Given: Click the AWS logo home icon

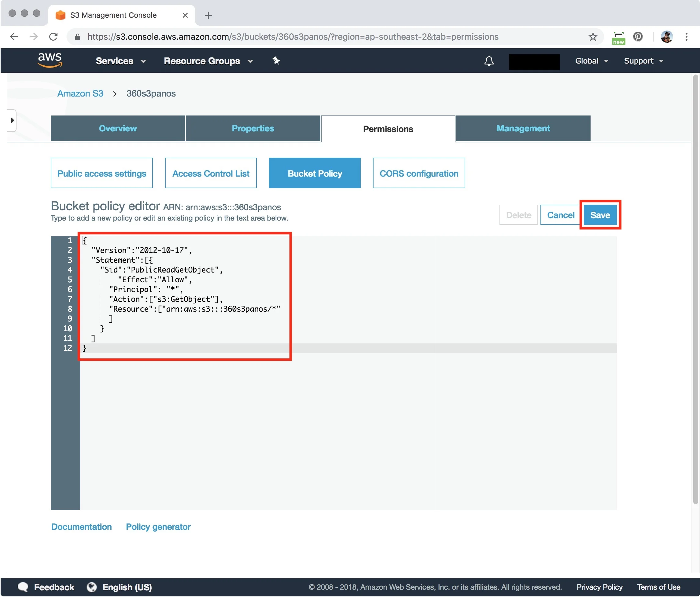Looking at the screenshot, I should click(x=50, y=60).
